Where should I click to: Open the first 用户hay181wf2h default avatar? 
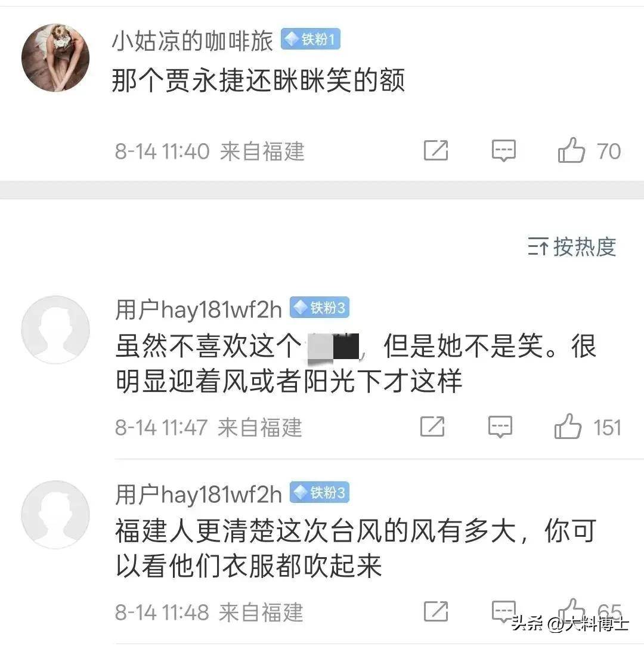(55, 330)
